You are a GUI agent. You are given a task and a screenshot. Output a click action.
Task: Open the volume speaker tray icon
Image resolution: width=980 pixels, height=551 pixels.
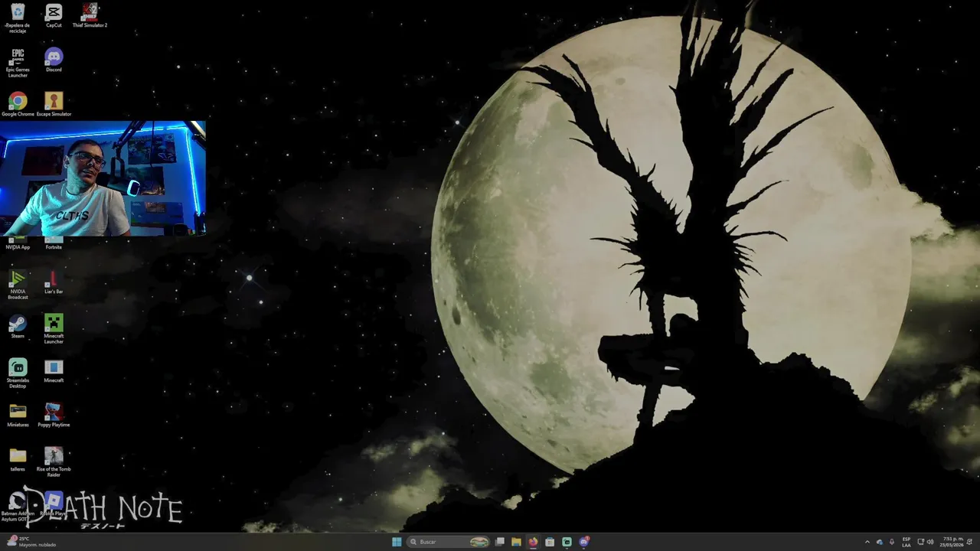pos(930,542)
